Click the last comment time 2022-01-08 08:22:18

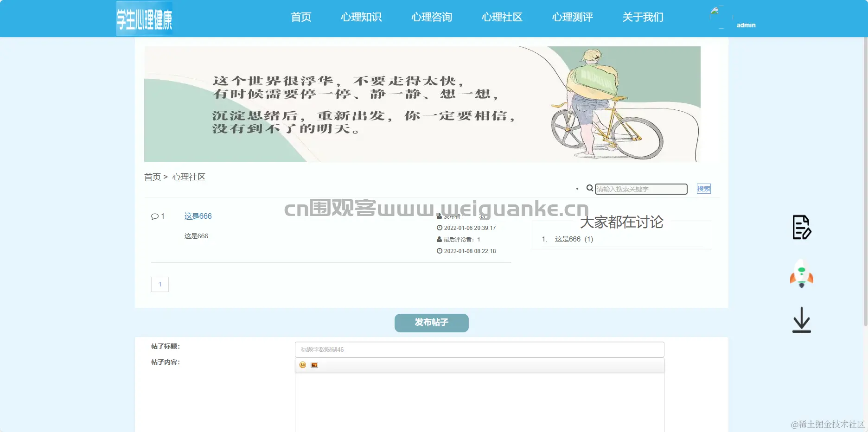tap(470, 251)
